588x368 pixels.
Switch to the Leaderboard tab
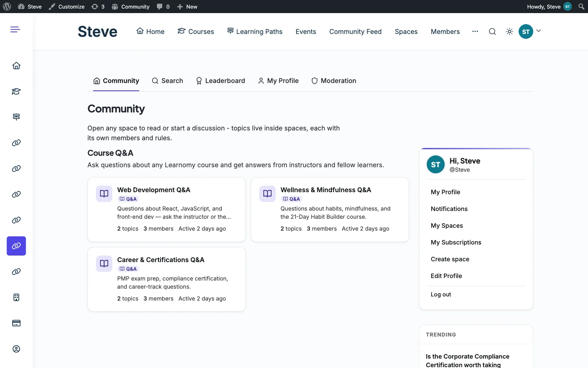point(220,81)
